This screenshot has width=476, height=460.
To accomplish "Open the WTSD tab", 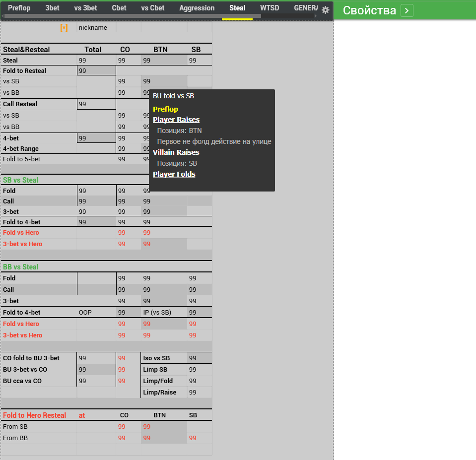I will (270, 8).
